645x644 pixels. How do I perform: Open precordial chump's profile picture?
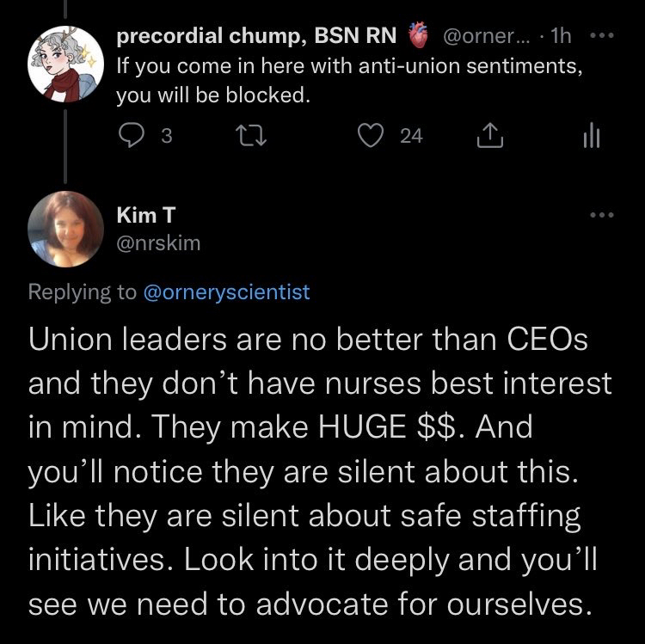click(x=61, y=64)
